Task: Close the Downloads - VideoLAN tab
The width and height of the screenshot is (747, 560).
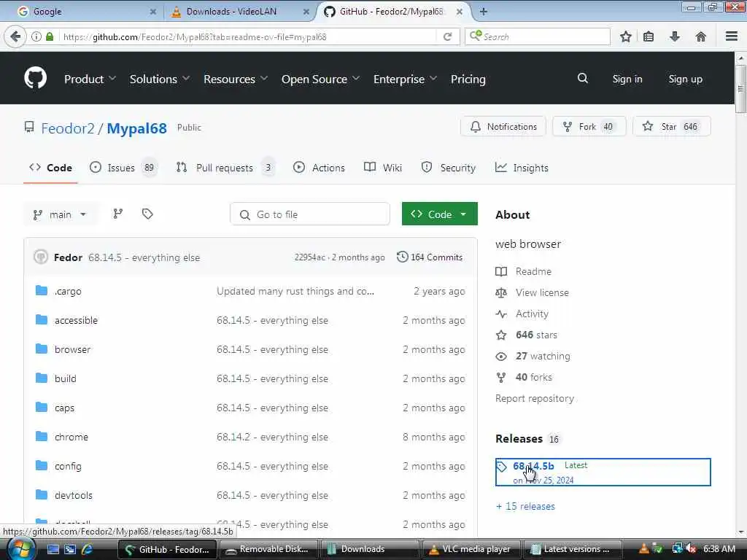Action: click(x=306, y=12)
